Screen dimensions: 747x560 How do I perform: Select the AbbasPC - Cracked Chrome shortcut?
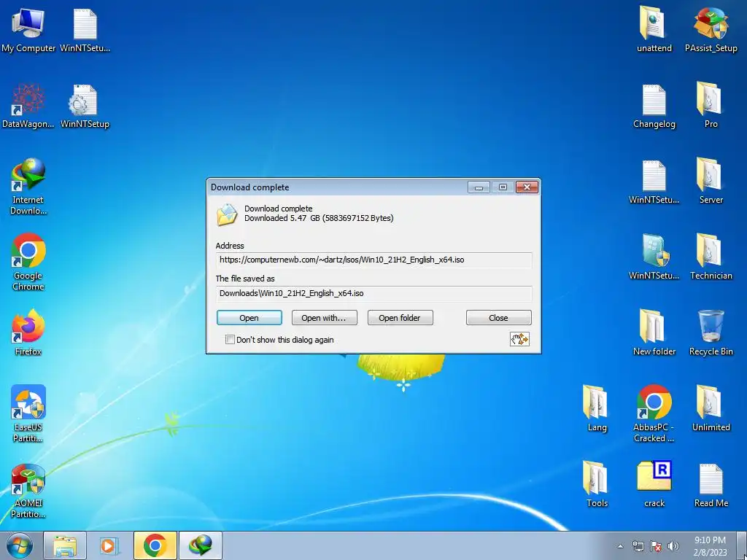click(x=654, y=413)
